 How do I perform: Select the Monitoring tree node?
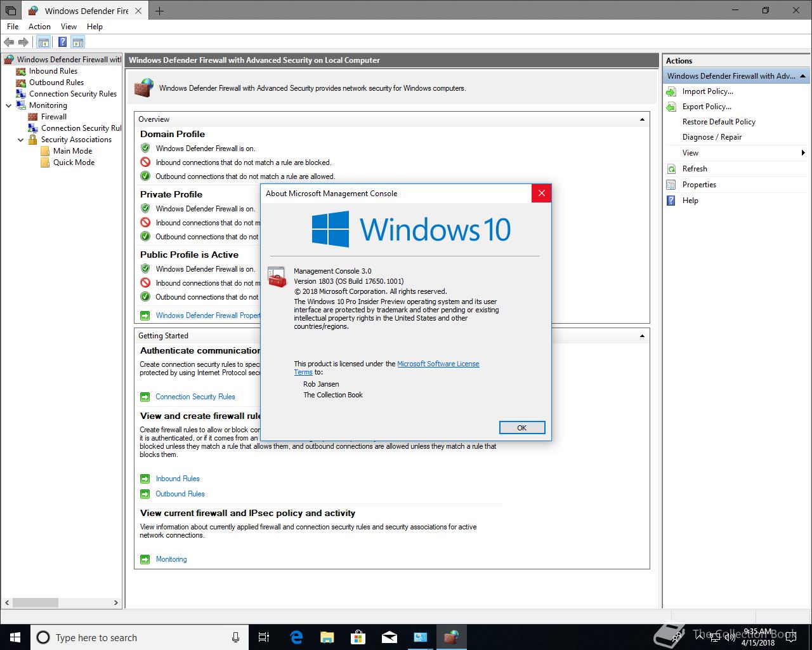click(48, 105)
